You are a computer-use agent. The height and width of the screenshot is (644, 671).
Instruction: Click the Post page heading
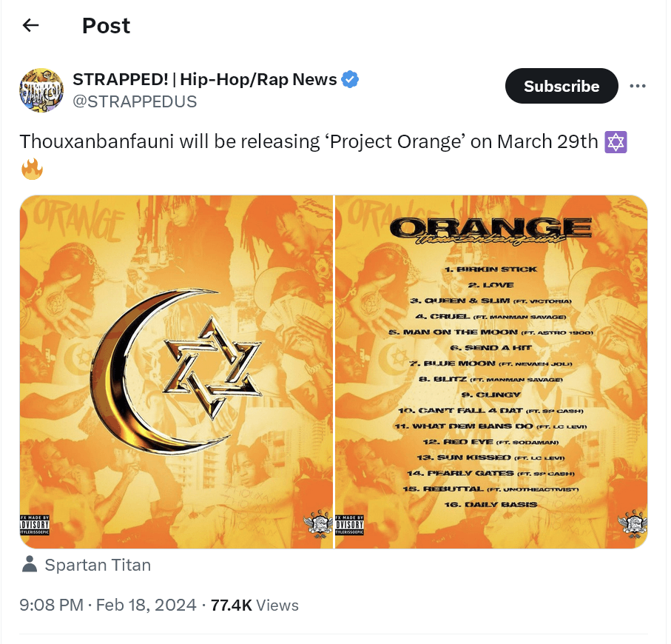click(x=106, y=26)
